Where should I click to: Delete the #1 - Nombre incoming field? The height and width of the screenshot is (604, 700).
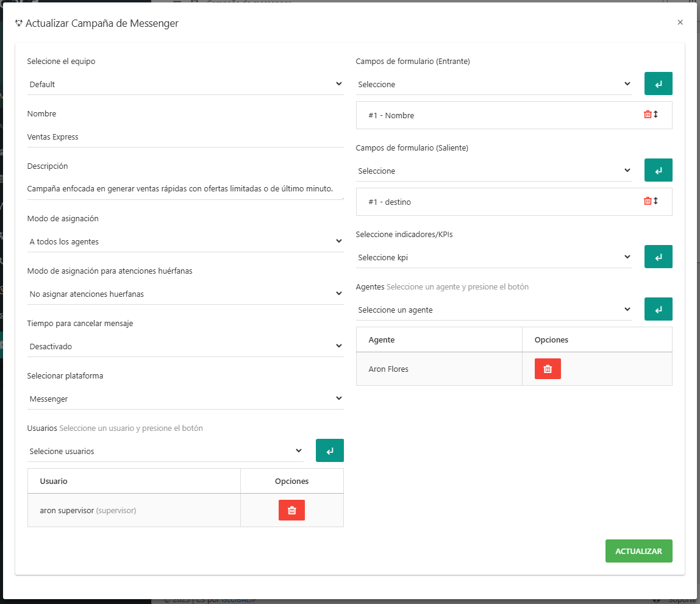pyautogui.click(x=648, y=115)
